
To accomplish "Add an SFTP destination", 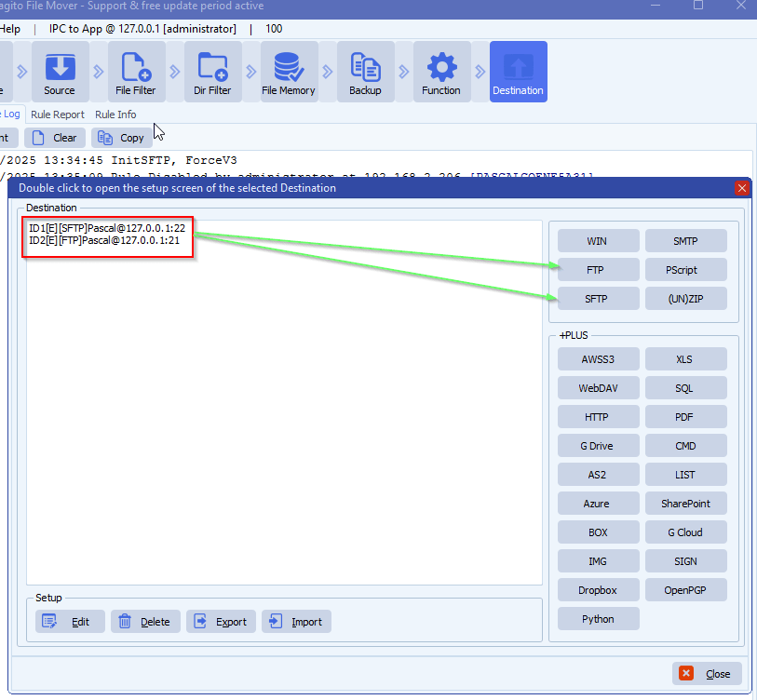I will click(x=598, y=299).
